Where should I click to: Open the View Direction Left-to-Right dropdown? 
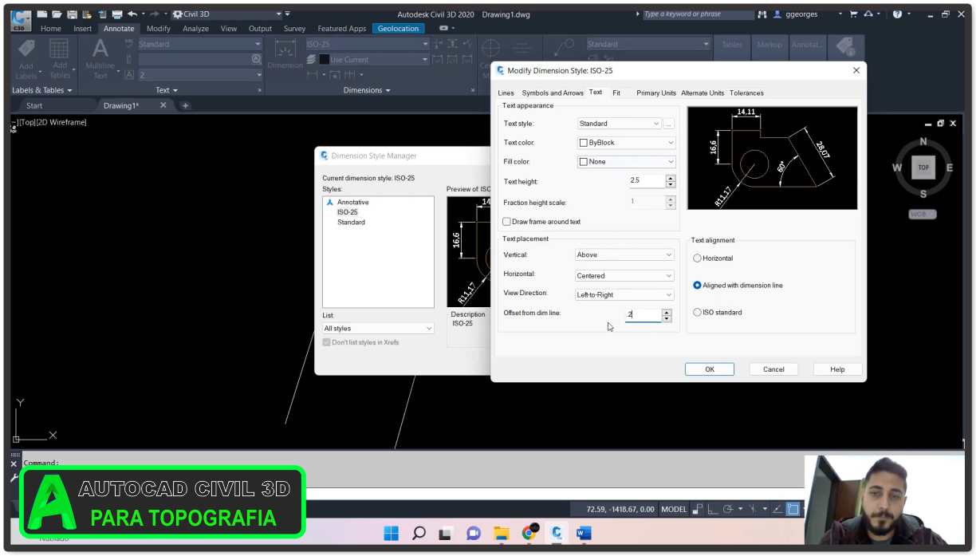[x=625, y=295]
